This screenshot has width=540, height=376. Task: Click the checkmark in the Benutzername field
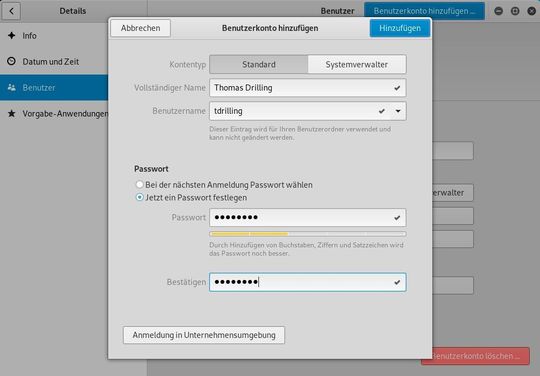(382, 111)
